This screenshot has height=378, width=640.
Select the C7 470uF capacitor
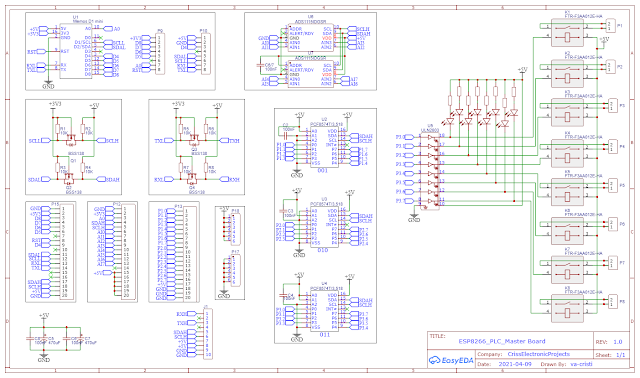point(81,338)
